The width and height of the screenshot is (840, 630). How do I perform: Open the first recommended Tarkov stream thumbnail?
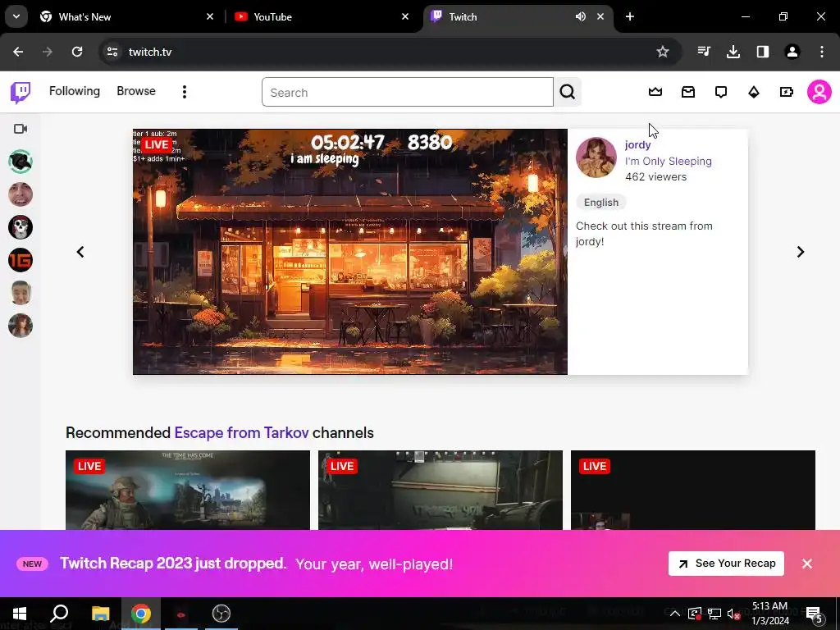pyautogui.click(x=188, y=491)
